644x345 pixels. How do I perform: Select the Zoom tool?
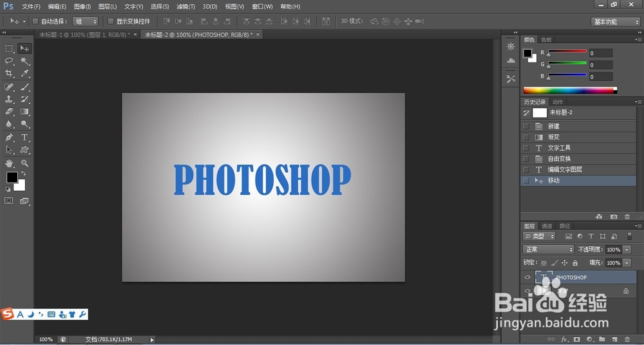(24, 163)
